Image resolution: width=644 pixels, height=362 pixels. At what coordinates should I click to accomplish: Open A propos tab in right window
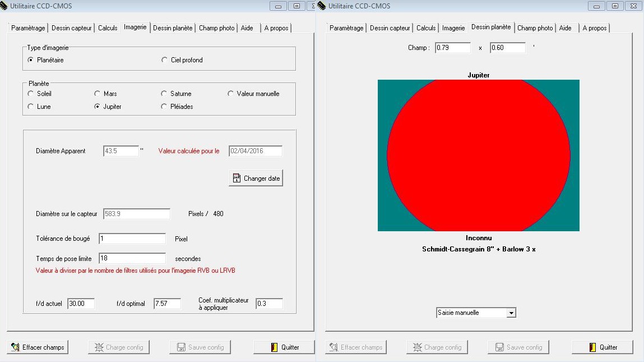click(594, 28)
